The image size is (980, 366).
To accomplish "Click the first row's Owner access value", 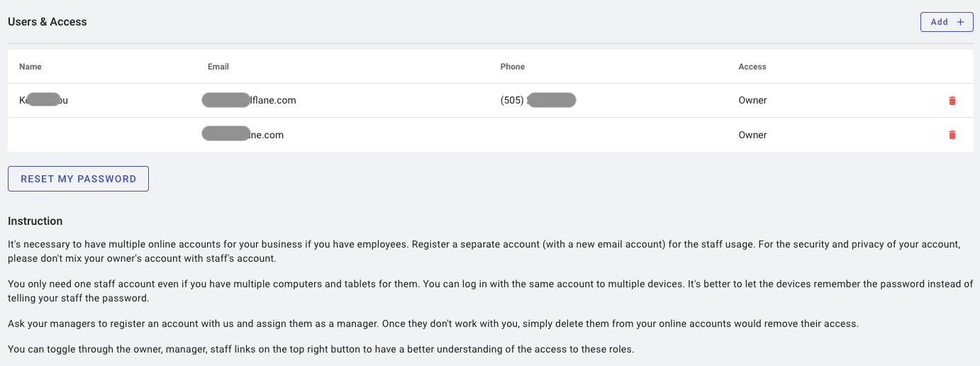I will (x=752, y=101).
